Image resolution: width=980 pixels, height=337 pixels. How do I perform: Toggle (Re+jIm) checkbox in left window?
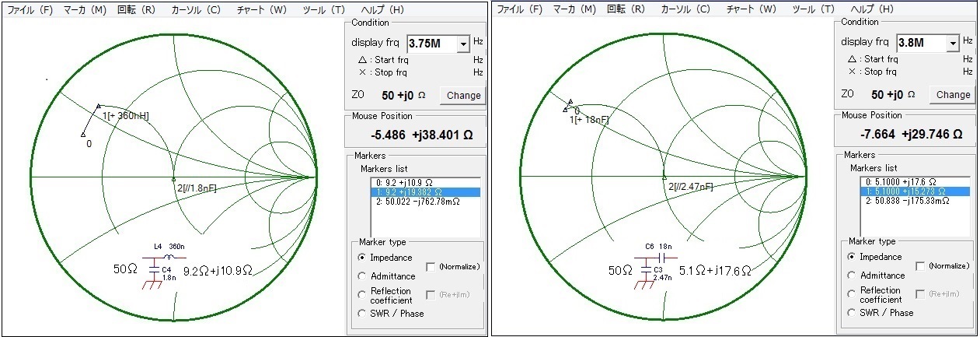[x=431, y=295]
